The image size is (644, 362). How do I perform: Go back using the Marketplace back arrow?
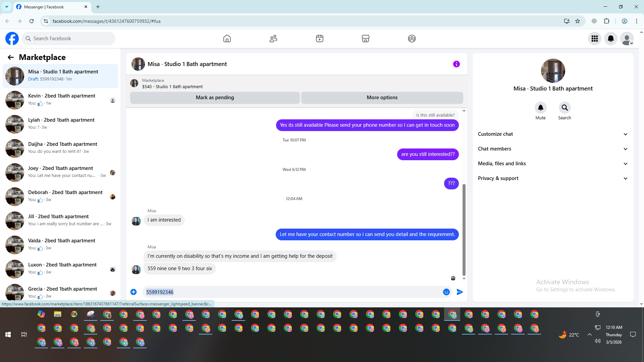pos(11,57)
